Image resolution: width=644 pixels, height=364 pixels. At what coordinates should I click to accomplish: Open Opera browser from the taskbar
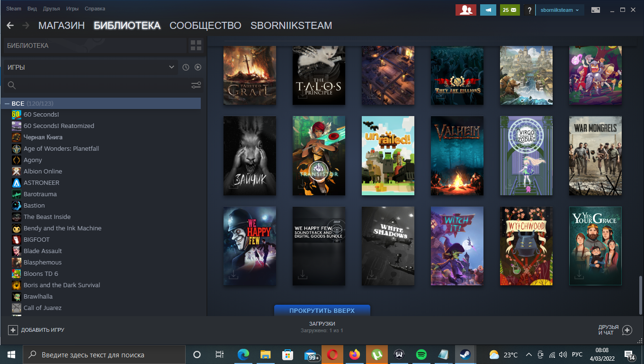332,355
